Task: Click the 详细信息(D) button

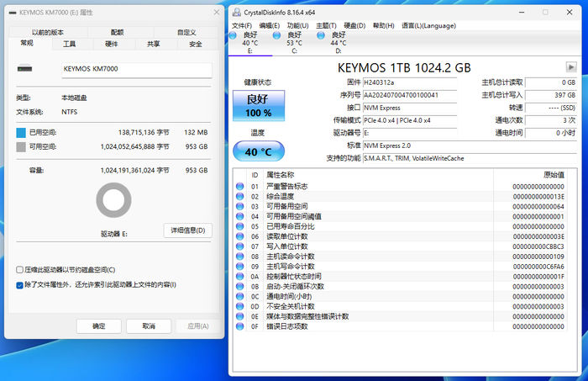Action: click(188, 230)
